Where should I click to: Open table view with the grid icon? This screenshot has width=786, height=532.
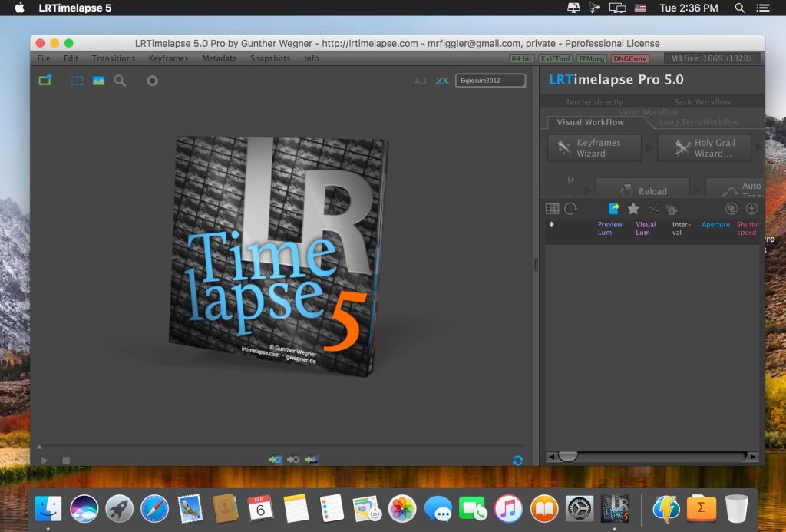[551, 208]
